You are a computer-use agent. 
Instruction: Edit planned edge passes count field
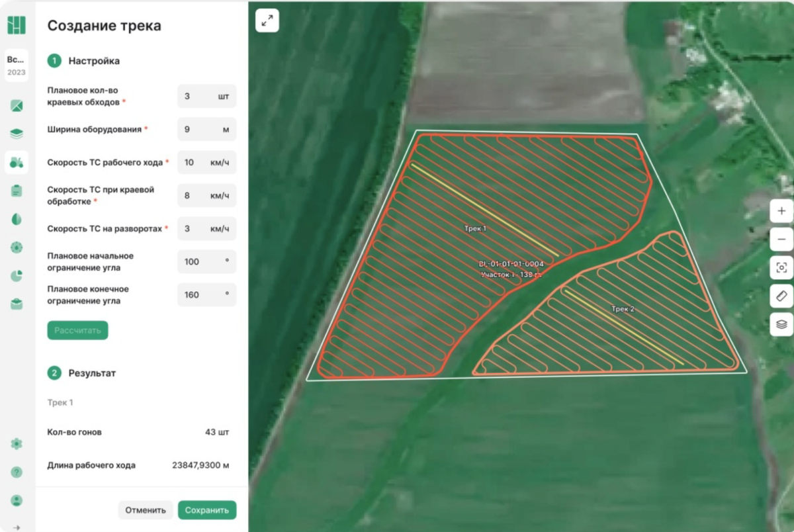[206, 96]
